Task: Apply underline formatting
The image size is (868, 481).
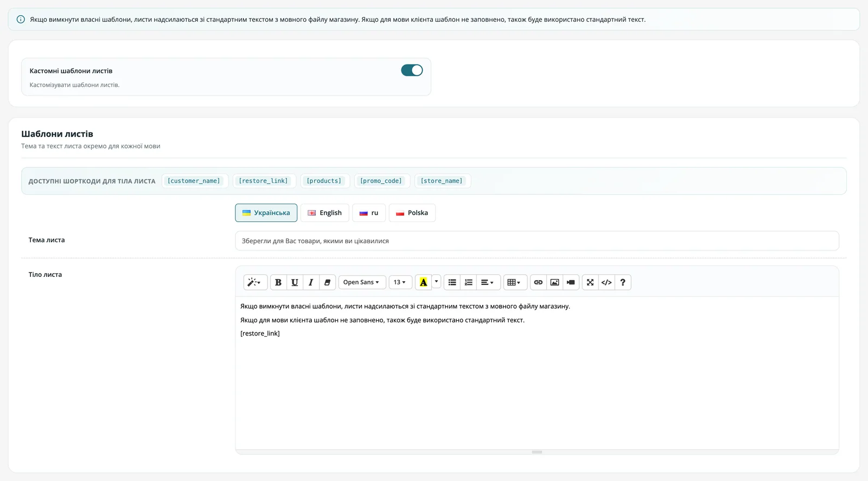Action: point(295,282)
